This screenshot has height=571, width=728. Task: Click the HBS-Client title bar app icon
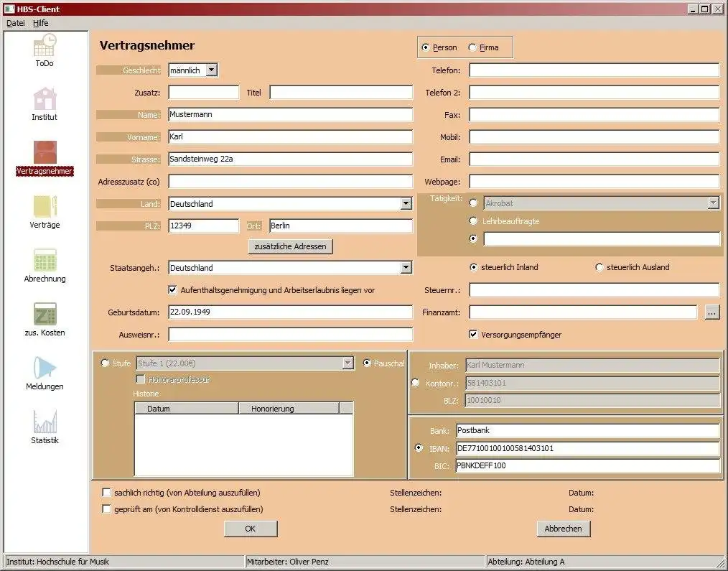[x=9, y=9]
